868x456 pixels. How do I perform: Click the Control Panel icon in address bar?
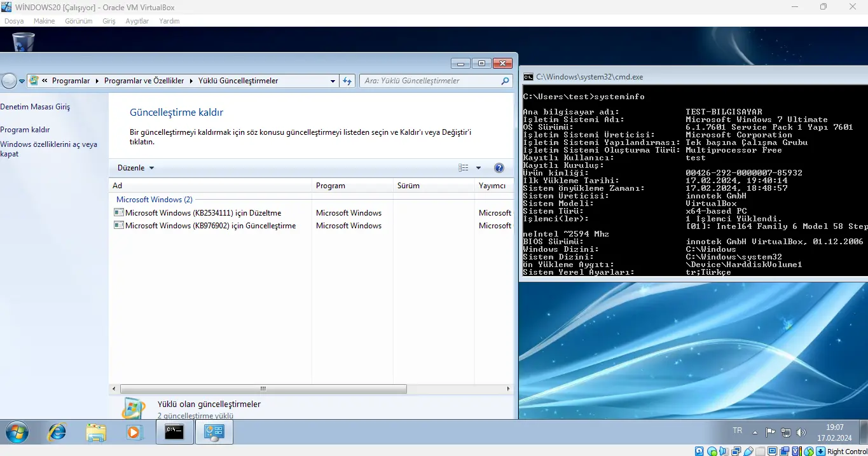(x=34, y=81)
